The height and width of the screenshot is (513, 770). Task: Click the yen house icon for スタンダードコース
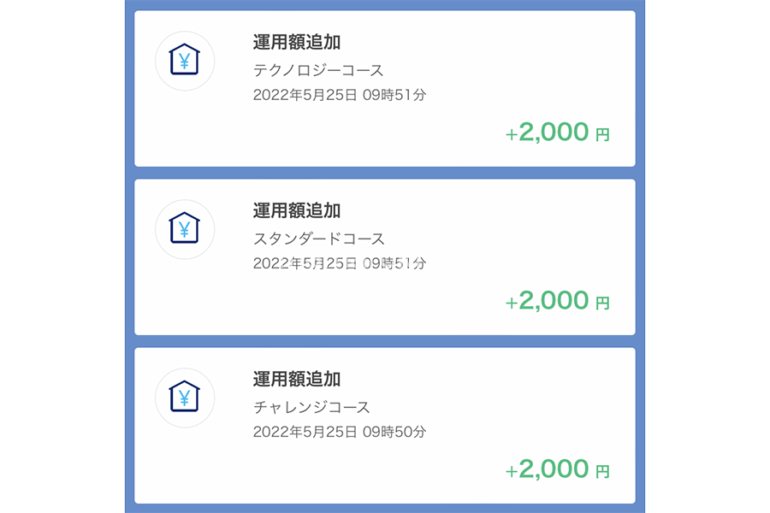tap(184, 229)
